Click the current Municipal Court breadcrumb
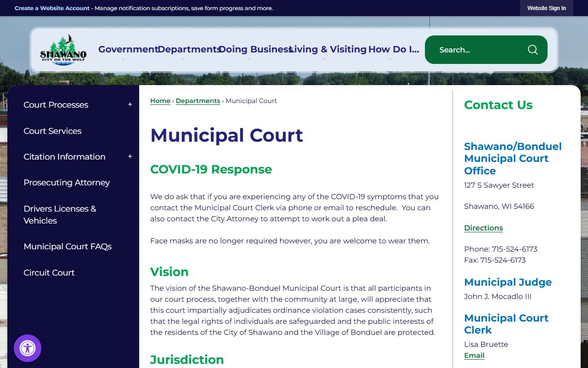The width and height of the screenshot is (588, 368). tap(251, 101)
